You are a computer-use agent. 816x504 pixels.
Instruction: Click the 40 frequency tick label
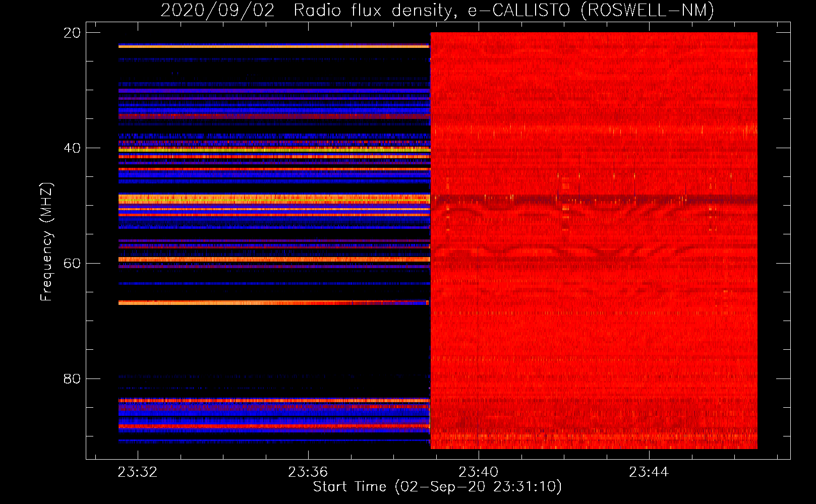(x=72, y=148)
